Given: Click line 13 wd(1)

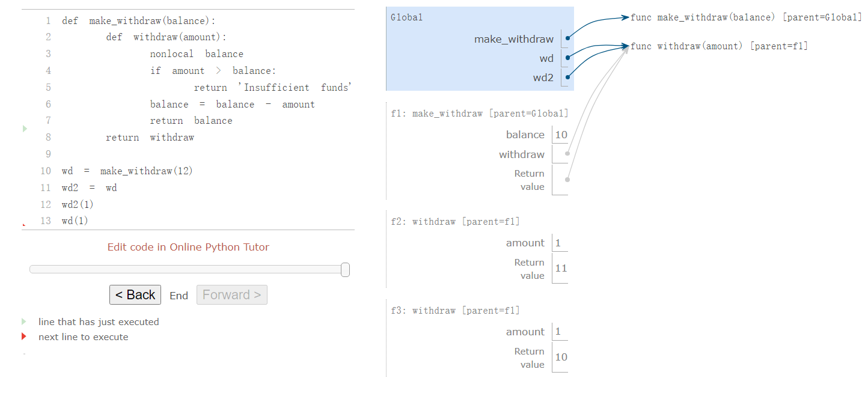Looking at the screenshot, I should [x=75, y=221].
